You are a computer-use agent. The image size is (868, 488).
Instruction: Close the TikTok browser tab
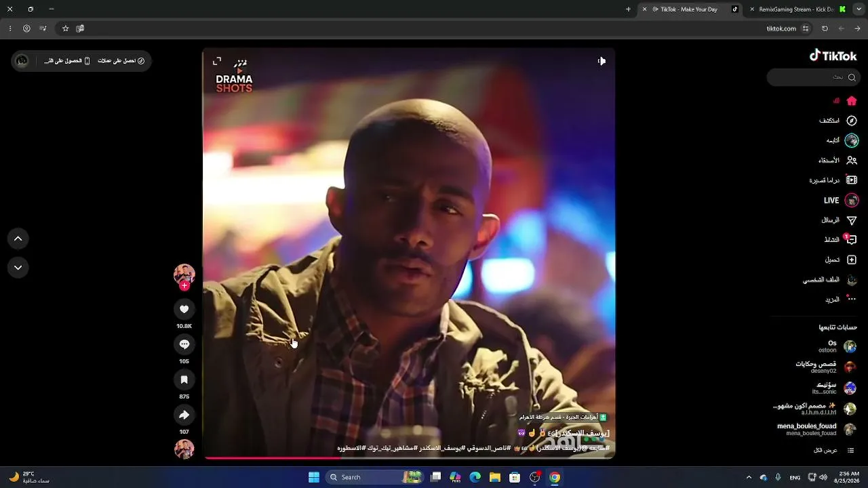[x=644, y=9]
